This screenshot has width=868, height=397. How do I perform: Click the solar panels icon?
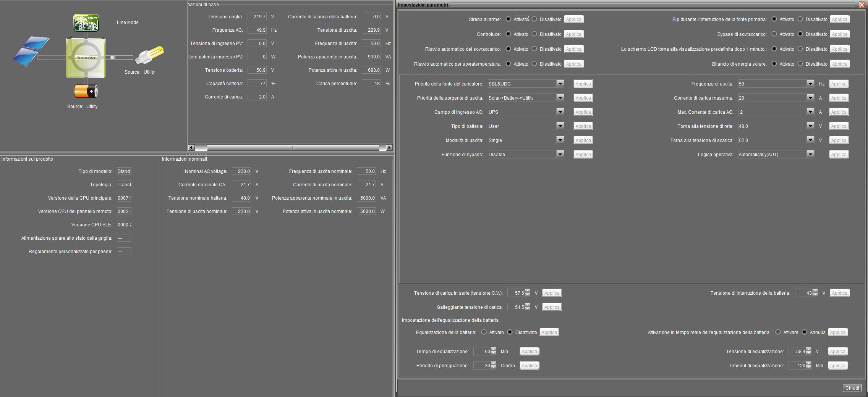[31, 51]
